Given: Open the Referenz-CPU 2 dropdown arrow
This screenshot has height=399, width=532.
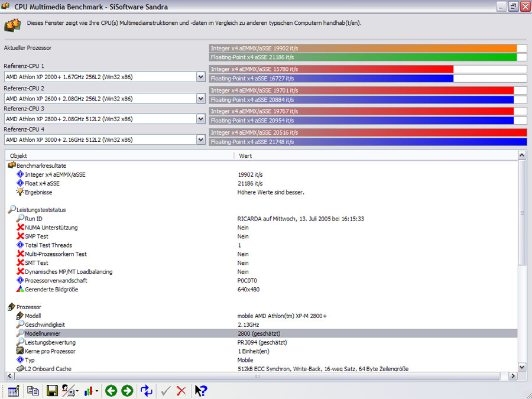Looking at the screenshot, I should (200, 99).
